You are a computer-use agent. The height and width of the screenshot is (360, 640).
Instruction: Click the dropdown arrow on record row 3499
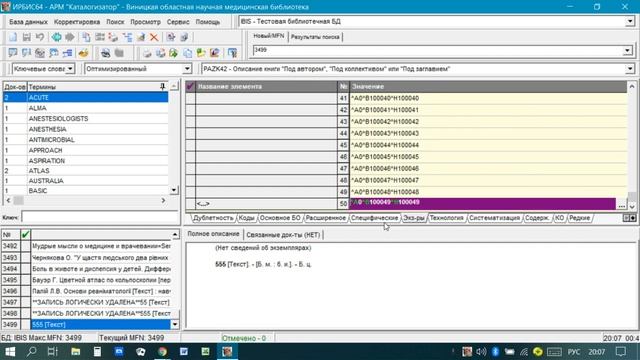coord(175,324)
